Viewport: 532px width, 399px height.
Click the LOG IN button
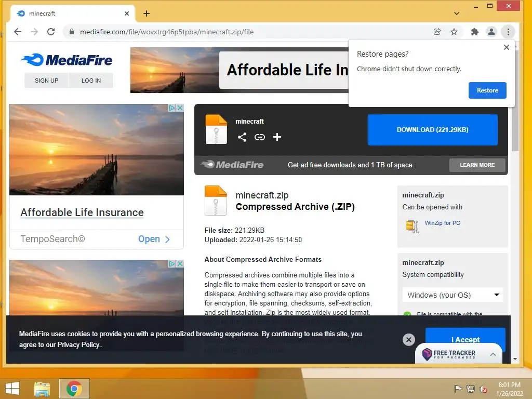click(x=91, y=81)
